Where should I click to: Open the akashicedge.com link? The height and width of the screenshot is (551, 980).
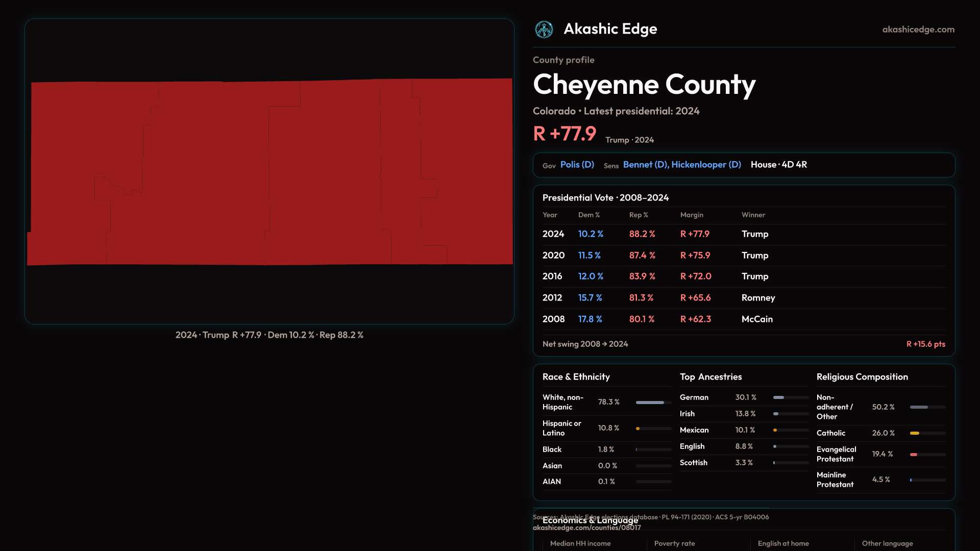(x=918, y=30)
